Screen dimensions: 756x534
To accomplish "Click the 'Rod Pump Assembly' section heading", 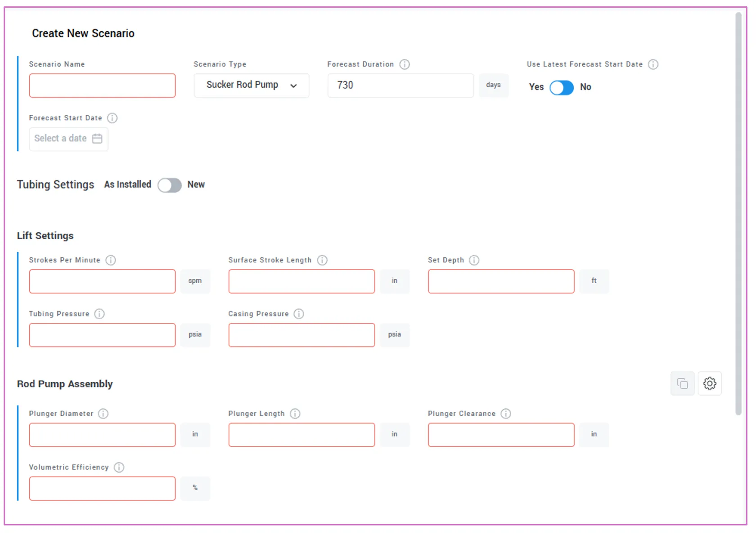I will click(65, 384).
